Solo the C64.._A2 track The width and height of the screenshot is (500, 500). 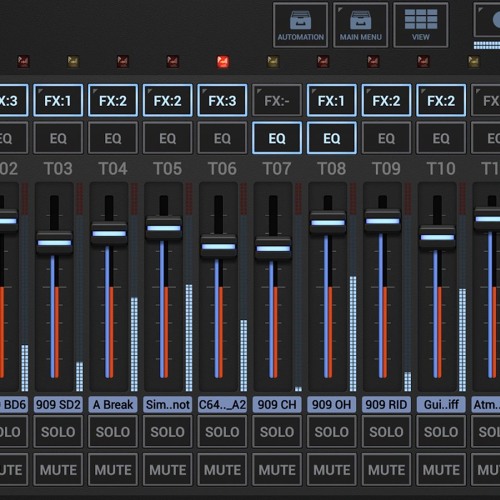tap(222, 432)
